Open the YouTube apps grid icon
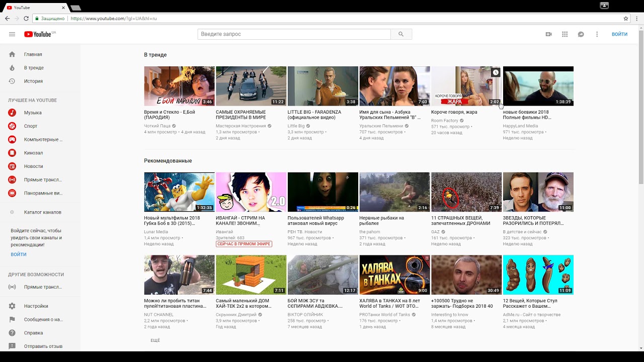This screenshot has width=644, height=362. 565,34
